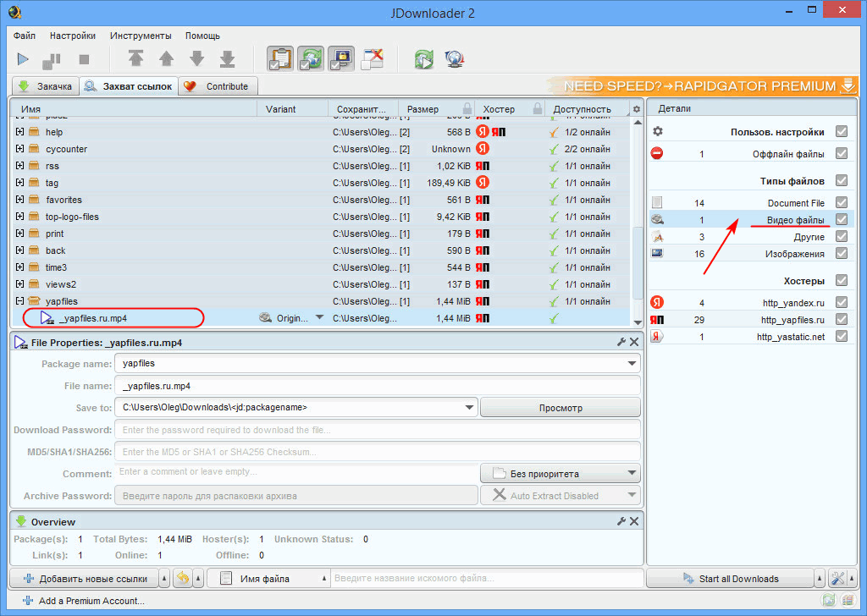Click Download Password input field

(377, 430)
